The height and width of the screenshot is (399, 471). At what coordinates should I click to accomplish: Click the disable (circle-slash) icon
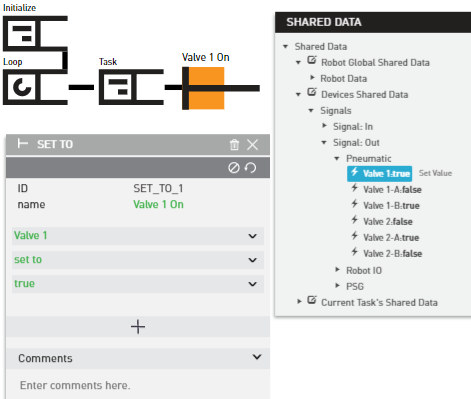tap(234, 168)
